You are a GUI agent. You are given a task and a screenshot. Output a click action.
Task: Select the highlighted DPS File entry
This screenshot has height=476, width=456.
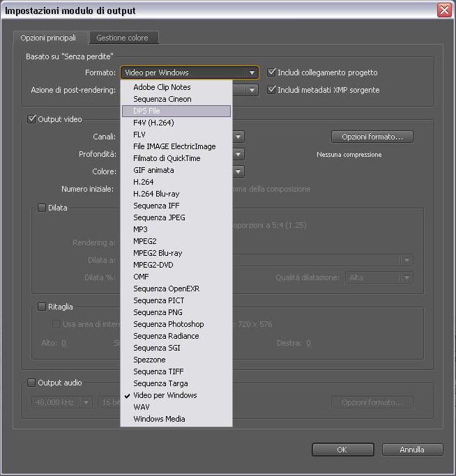tap(176, 111)
